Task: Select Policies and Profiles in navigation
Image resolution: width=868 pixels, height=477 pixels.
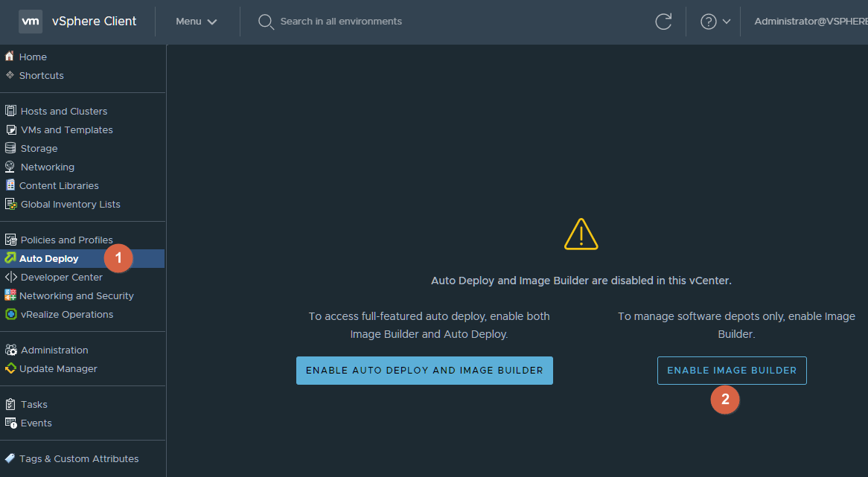Action: [x=66, y=240]
